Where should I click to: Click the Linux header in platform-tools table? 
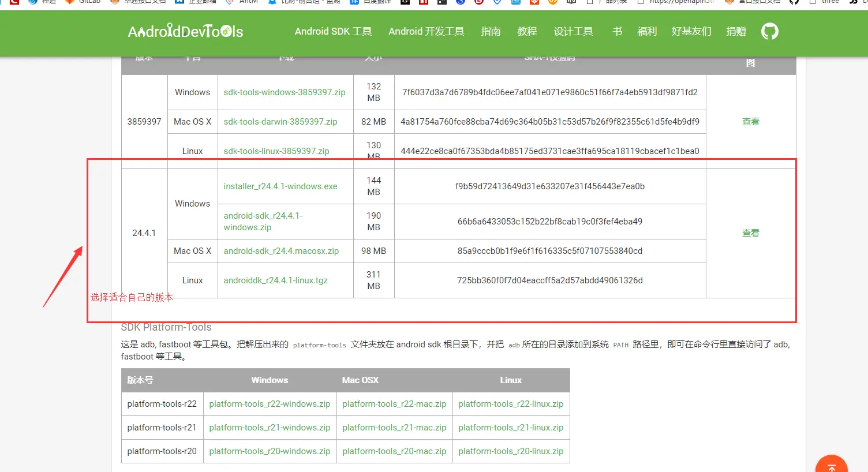[x=511, y=380]
